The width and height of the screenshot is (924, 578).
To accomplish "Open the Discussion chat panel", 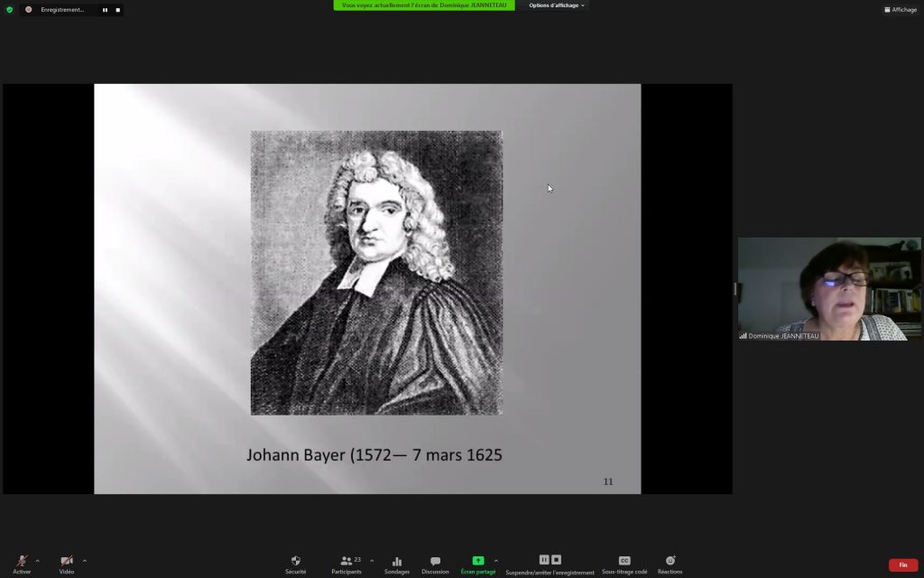I will [435, 564].
